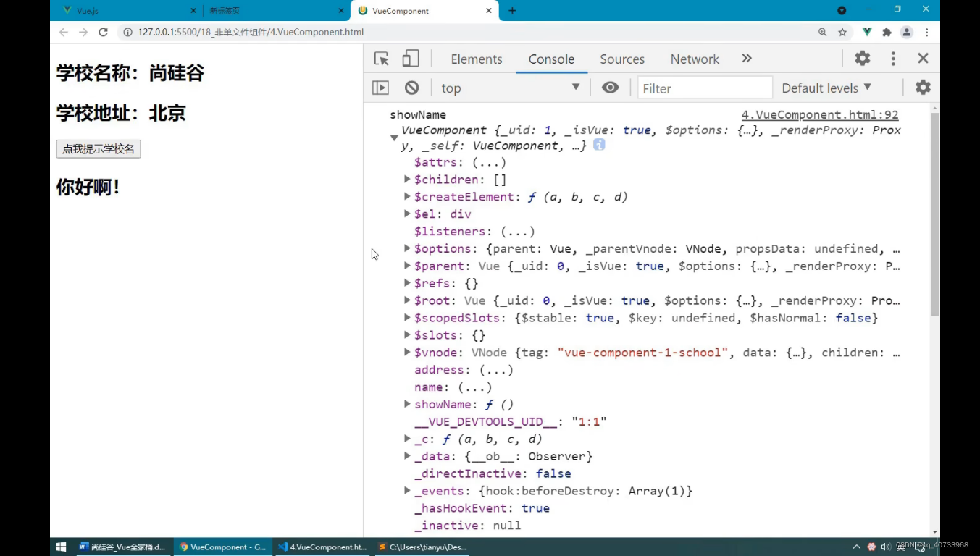980x556 pixels.
Task: Expand $refs property
Action: [407, 283]
